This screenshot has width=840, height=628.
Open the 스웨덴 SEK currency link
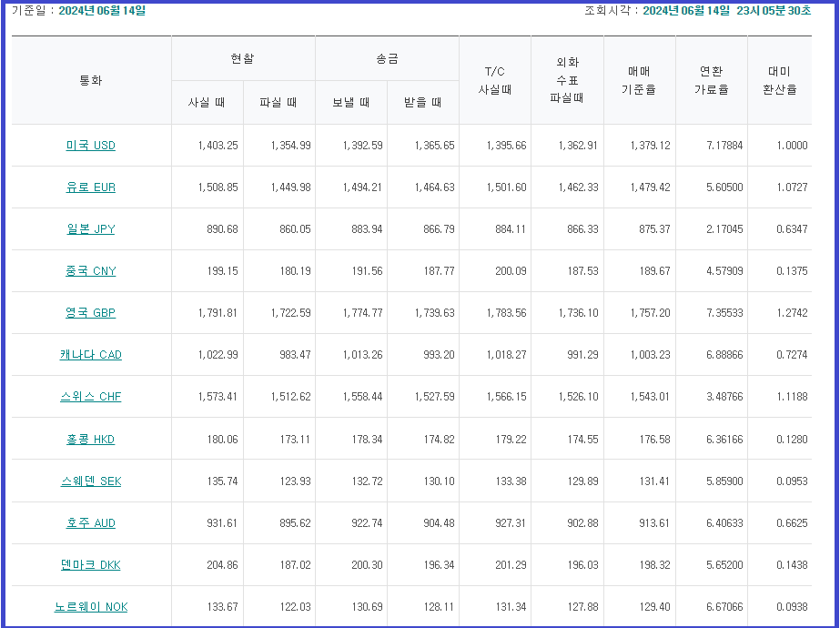pyautogui.click(x=90, y=481)
